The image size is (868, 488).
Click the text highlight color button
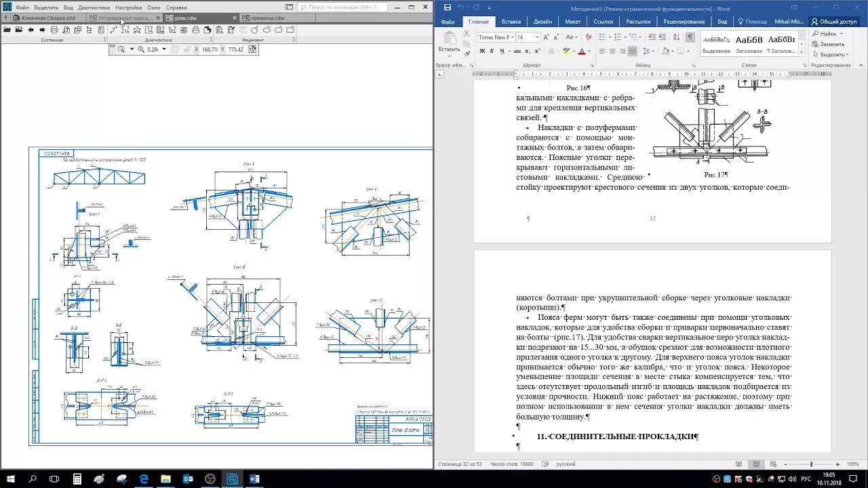pos(566,51)
